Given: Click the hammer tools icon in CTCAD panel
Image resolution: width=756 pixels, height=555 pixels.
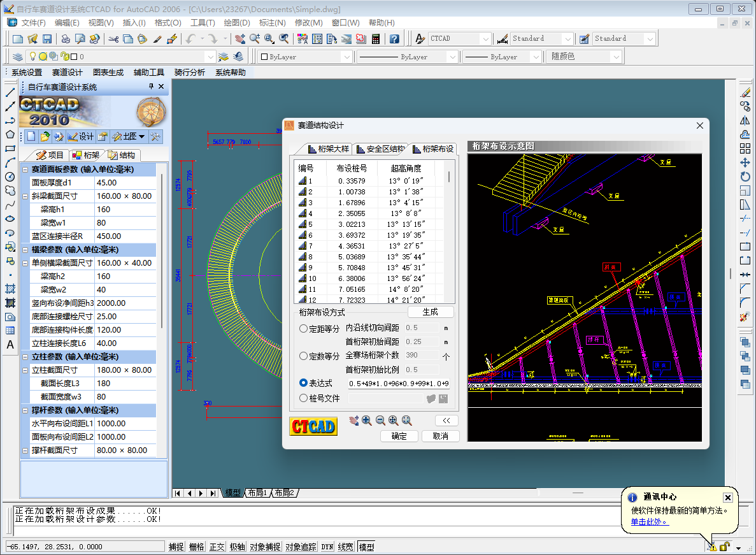Looking at the screenshot, I should [155, 136].
